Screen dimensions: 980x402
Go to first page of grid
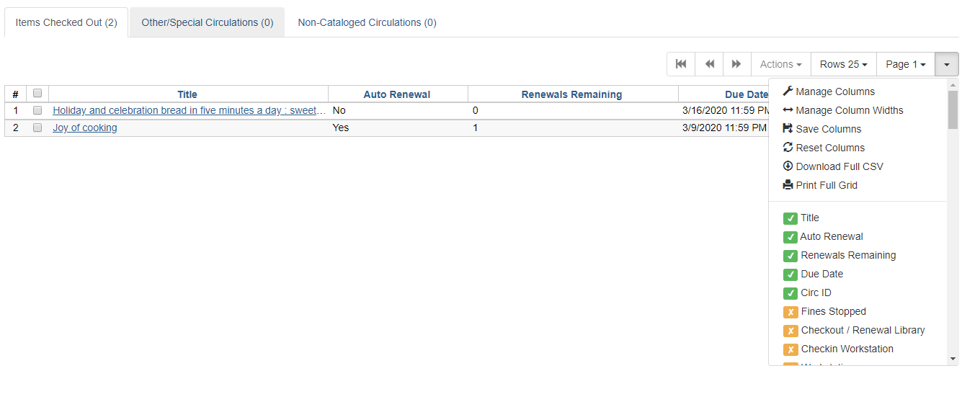pyautogui.click(x=681, y=64)
